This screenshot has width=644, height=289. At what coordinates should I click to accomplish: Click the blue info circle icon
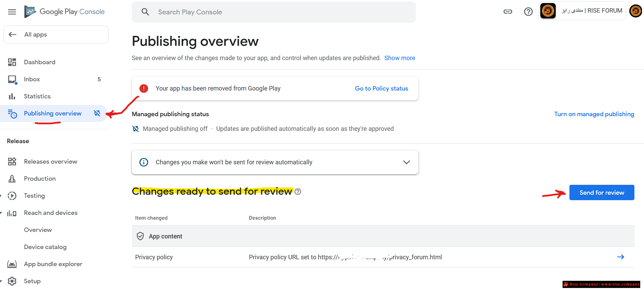(x=144, y=162)
